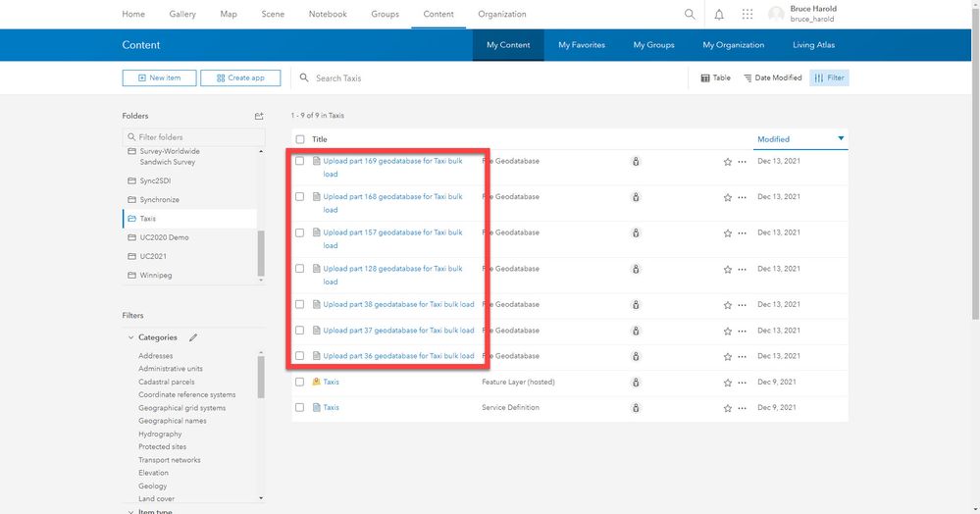
Task: Favorite Taxis Feature Layer star
Action: 728,383
